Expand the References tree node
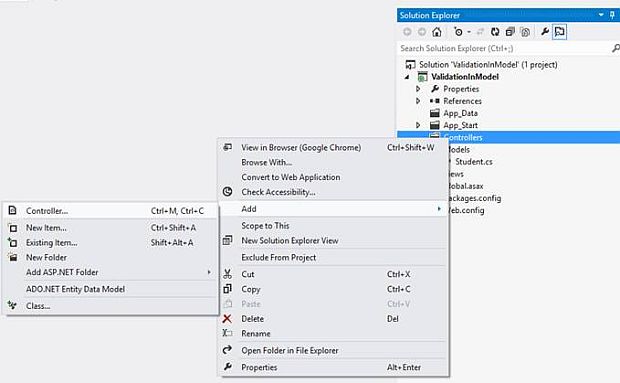 click(x=418, y=101)
